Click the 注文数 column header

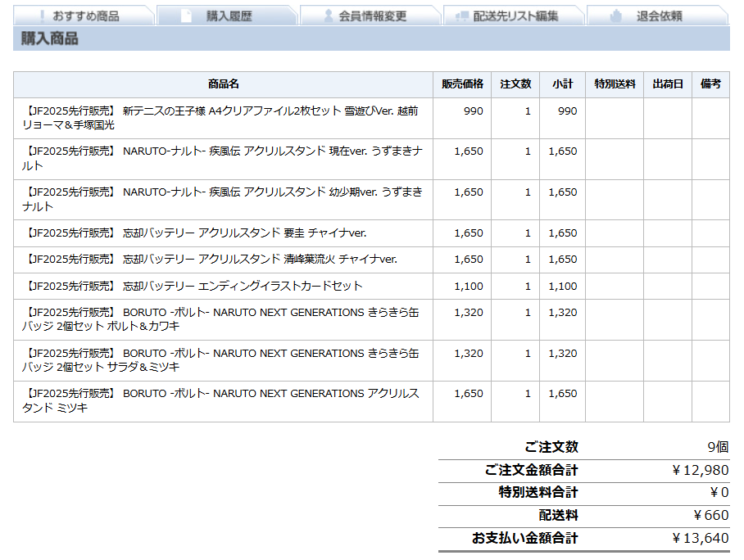click(515, 84)
